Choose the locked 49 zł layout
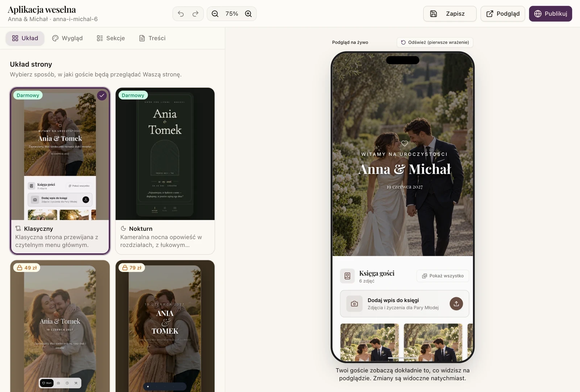Viewport: 580px width, 392px height. [60, 326]
